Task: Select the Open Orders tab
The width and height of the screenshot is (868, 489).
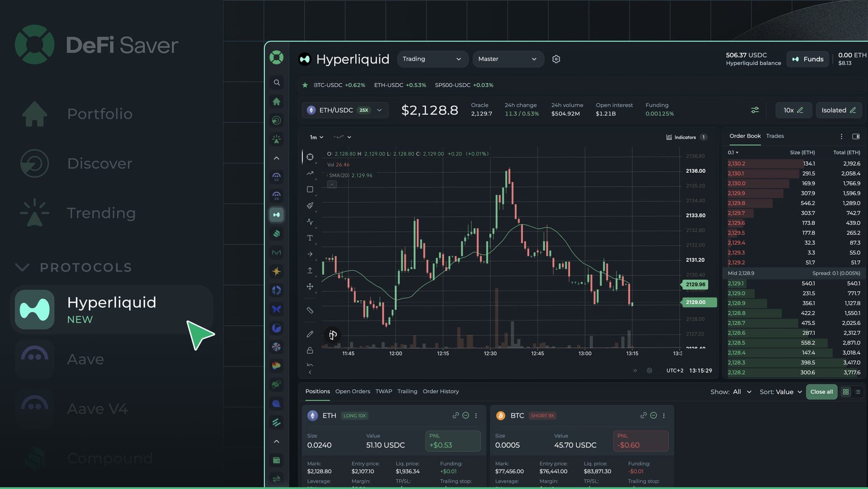Action: (x=352, y=391)
